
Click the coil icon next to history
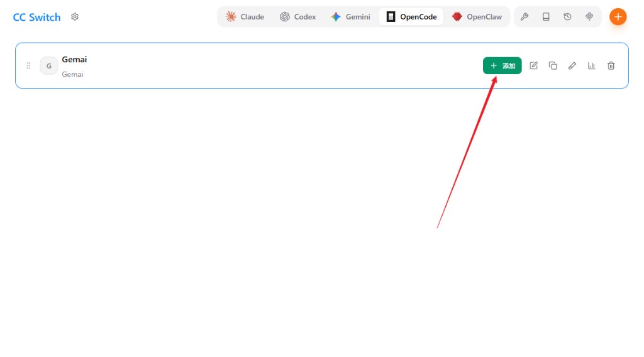(x=589, y=17)
